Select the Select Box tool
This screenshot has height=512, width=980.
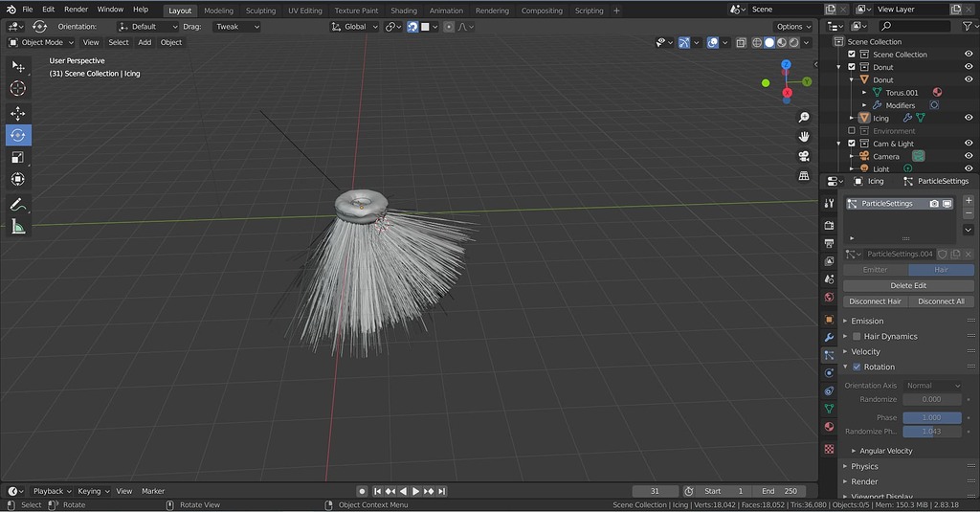pos(18,66)
